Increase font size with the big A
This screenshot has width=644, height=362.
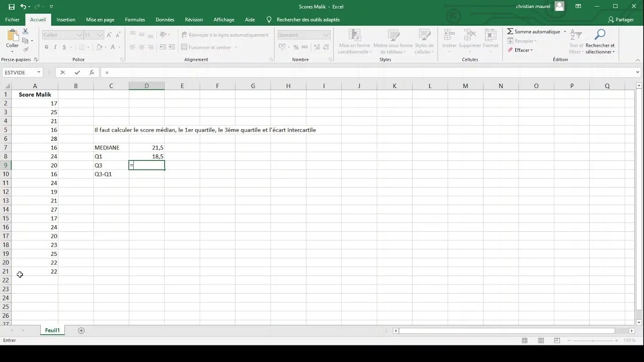click(x=109, y=35)
